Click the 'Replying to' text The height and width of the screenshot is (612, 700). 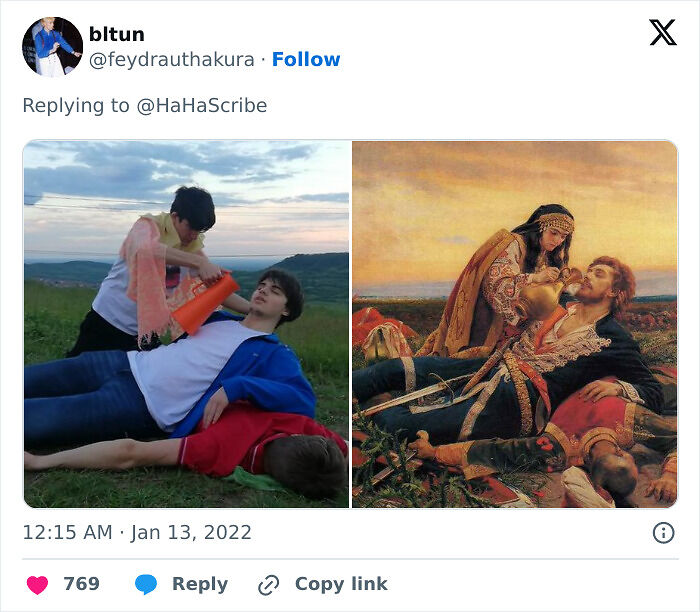coord(75,105)
